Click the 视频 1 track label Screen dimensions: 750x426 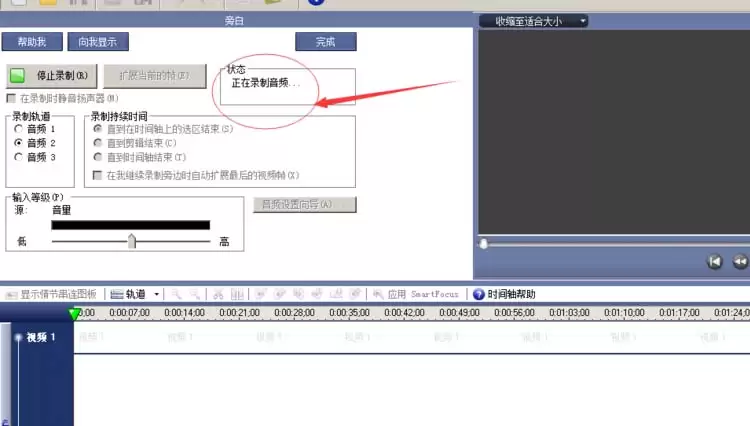[41, 337]
